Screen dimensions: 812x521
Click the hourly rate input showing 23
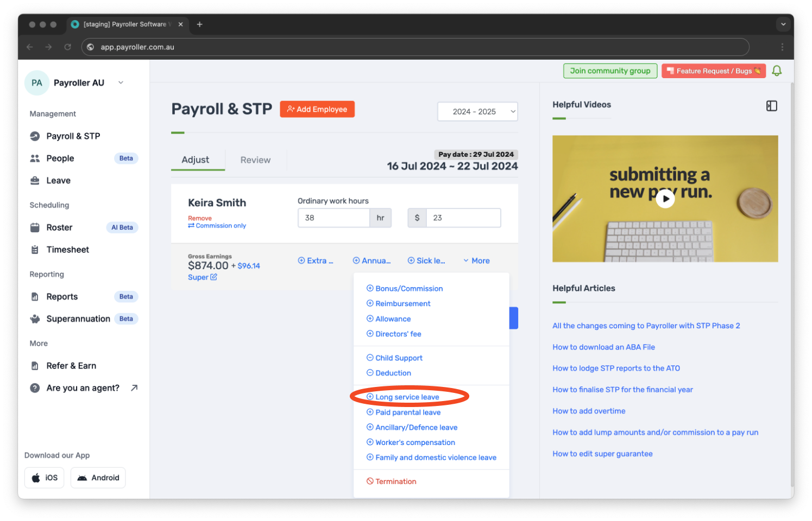coord(463,218)
